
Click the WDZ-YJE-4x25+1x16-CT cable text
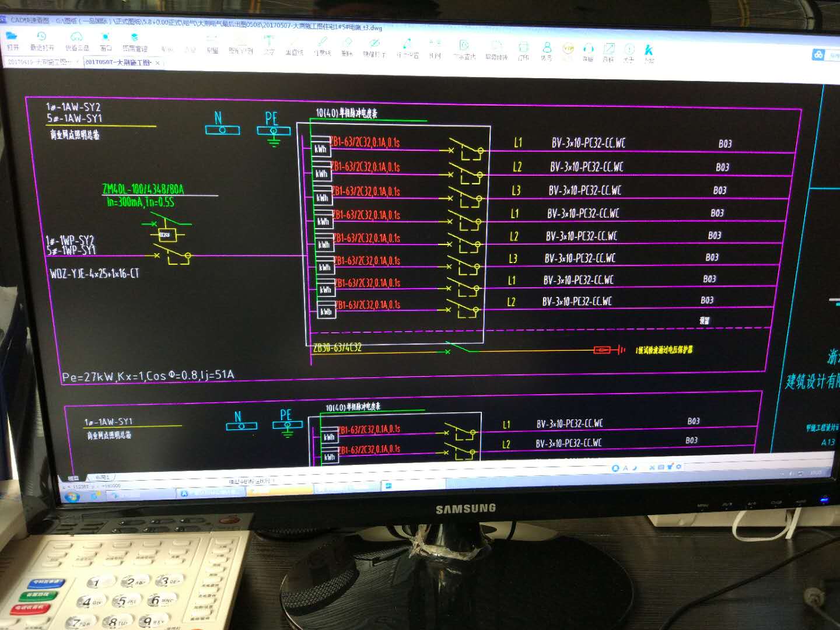(94, 273)
